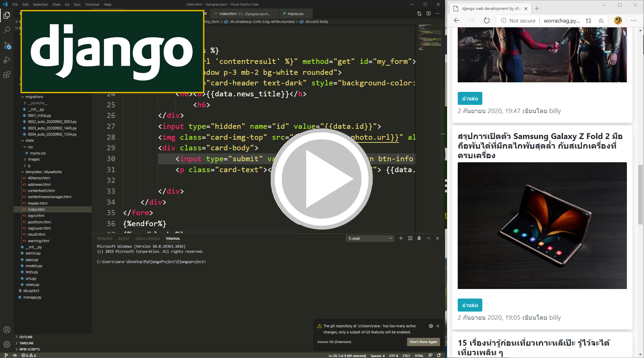Open models.py in the explorer
644x358 pixels.
coord(34,266)
